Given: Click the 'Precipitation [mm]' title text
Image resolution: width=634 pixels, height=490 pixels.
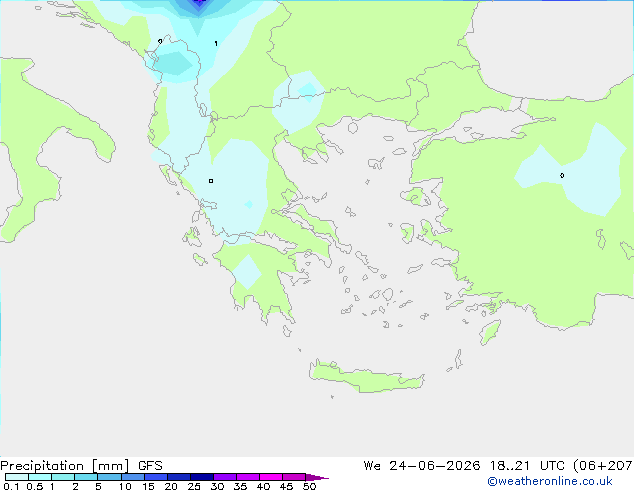Looking at the screenshot, I should coord(65,466).
